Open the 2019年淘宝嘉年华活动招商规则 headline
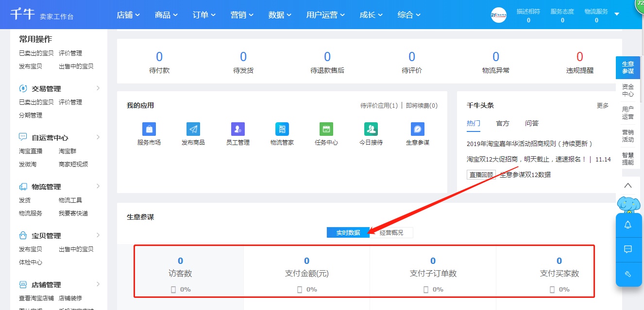644x310 pixels. click(x=529, y=144)
